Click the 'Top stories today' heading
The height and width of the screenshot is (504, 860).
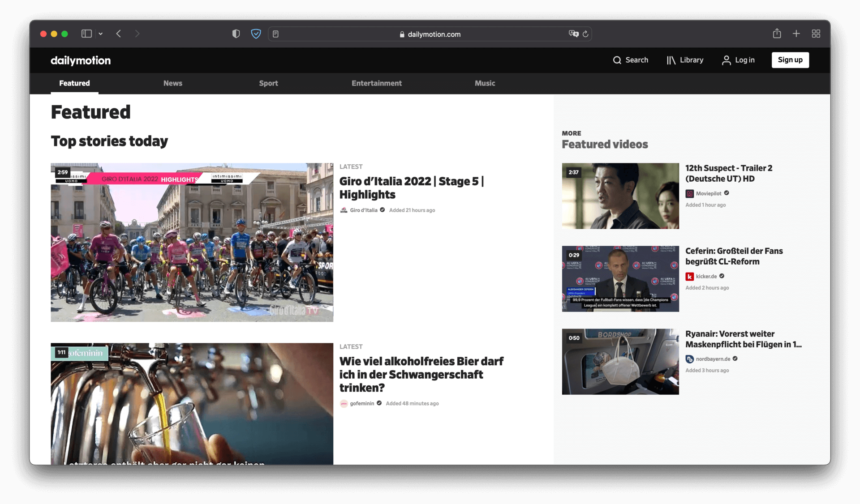point(109,141)
